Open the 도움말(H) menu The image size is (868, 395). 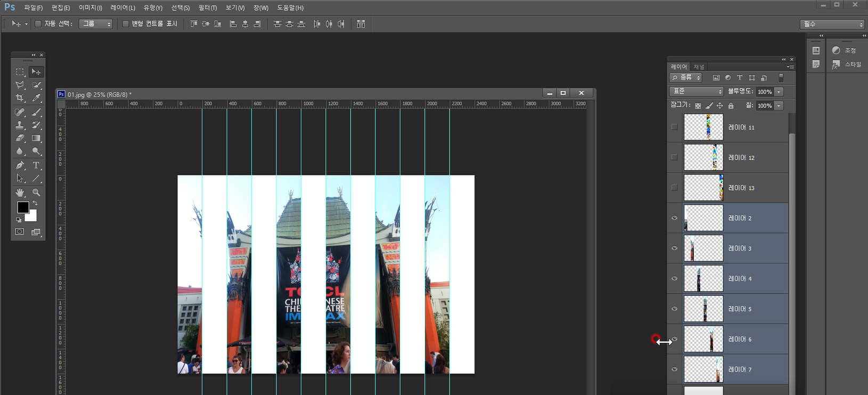pyautogui.click(x=290, y=8)
